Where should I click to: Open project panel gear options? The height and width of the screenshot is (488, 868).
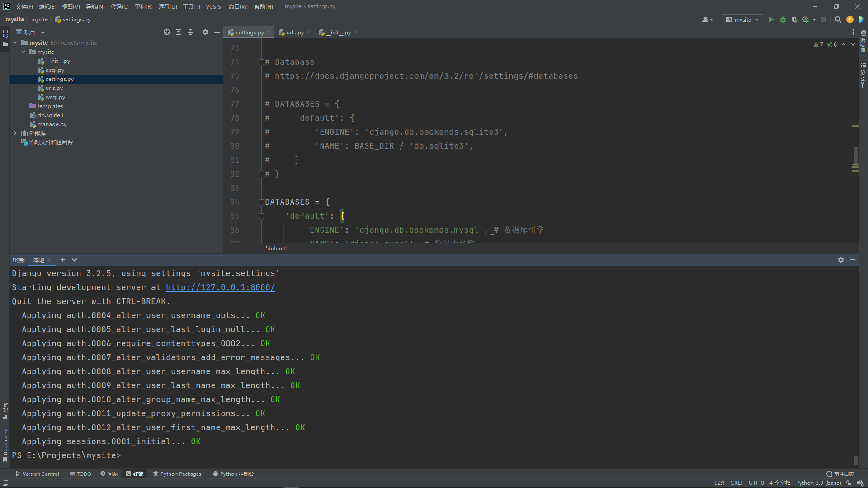[205, 32]
